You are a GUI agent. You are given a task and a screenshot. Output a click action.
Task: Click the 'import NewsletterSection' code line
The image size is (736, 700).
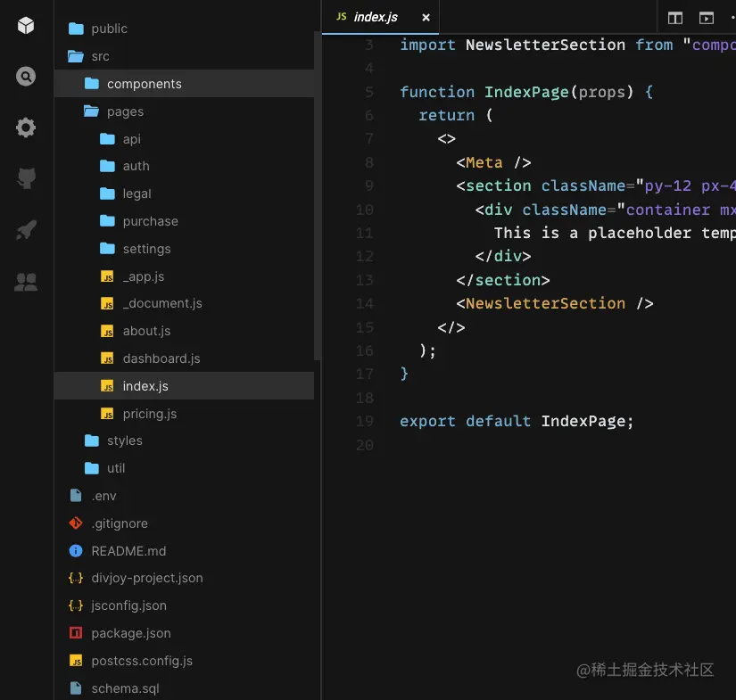pos(567,45)
